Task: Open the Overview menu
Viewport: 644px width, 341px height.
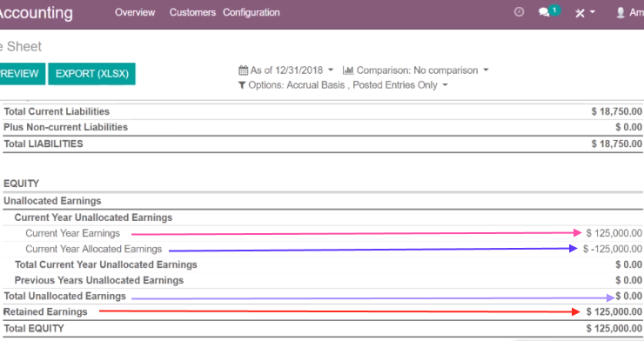Action: tap(135, 12)
